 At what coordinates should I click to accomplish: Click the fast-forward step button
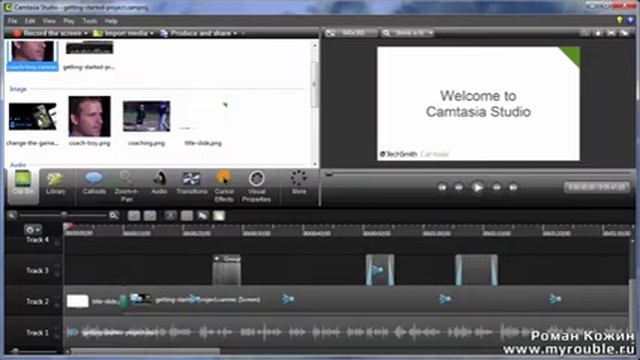[496, 187]
